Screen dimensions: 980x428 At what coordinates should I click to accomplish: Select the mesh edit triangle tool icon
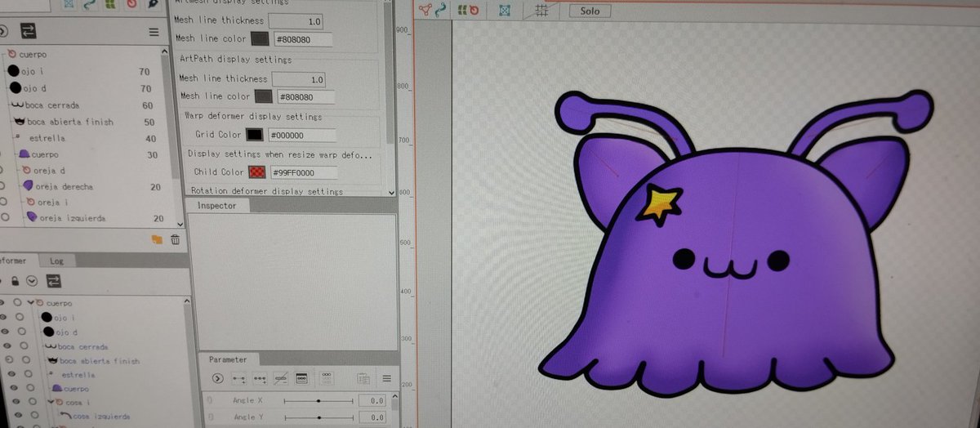pyautogui.click(x=425, y=10)
